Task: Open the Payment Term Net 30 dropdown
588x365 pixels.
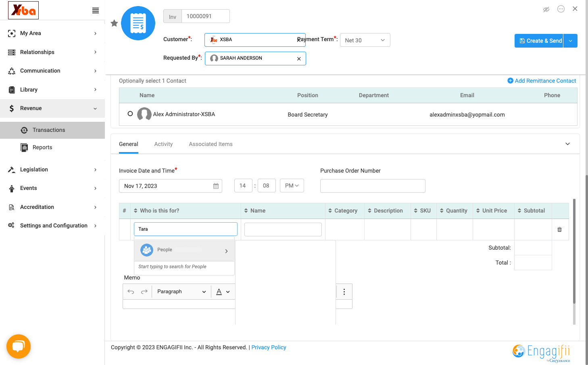Action: point(365,40)
